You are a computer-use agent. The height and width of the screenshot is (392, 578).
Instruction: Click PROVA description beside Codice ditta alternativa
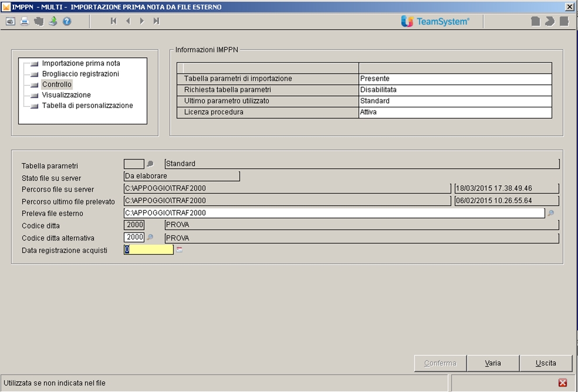pyautogui.click(x=362, y=238)
